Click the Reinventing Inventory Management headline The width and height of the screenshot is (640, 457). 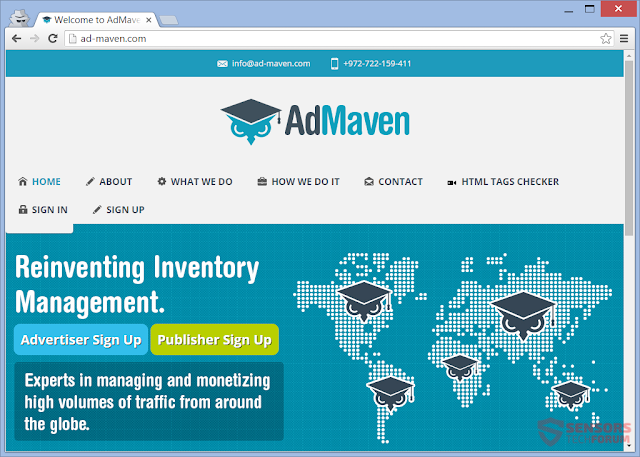[137, 285]
